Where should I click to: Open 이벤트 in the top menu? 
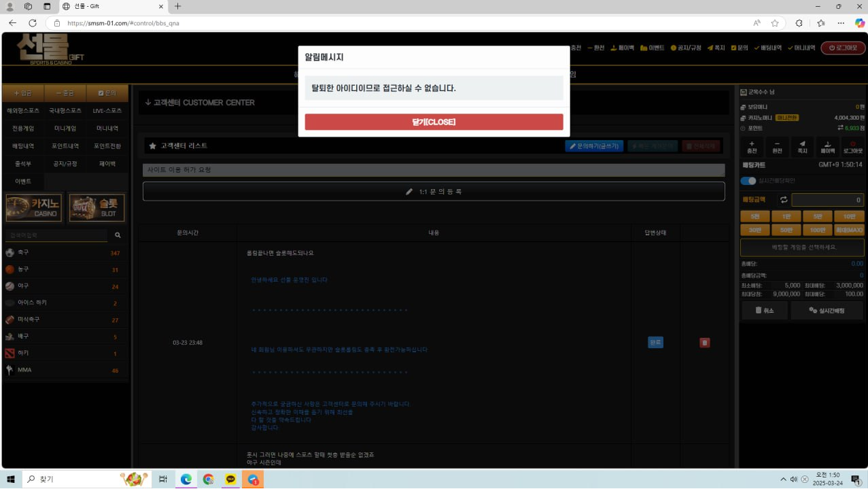click(x=652, y=48)
